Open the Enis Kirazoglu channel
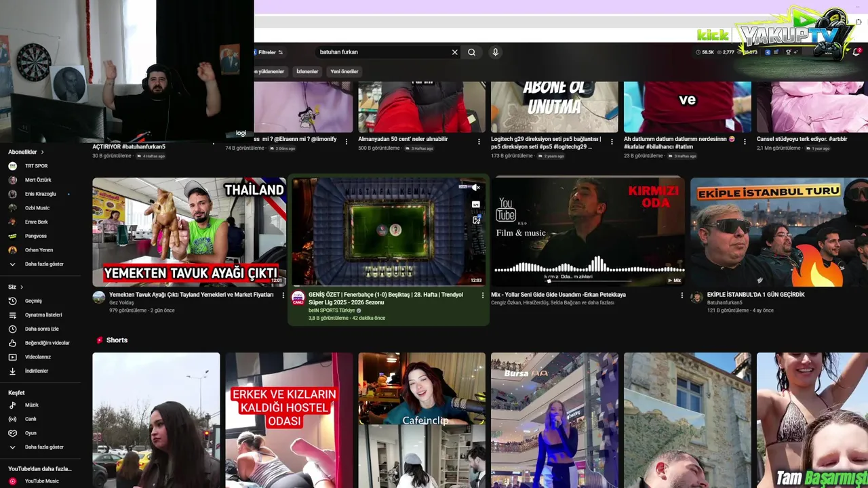868x488 pixels. coord(41,194)
